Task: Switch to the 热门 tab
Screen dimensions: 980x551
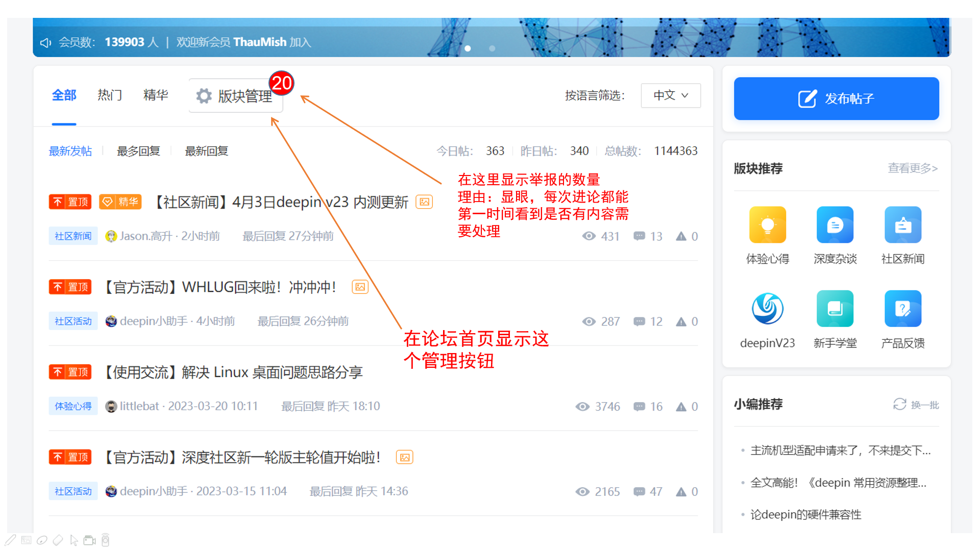Action: pyautogui.click(x=110, y=95)
